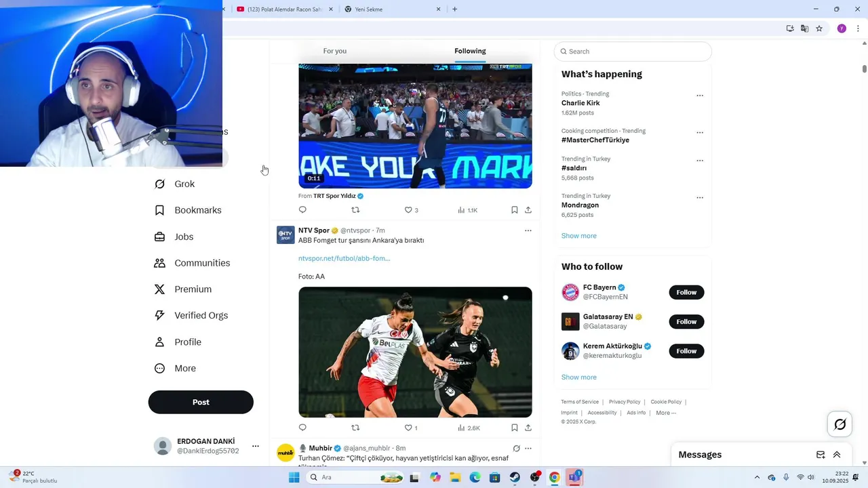Screen dimensions: 868x488
Task: Repost the NTV Spor post
Action: 355,428
